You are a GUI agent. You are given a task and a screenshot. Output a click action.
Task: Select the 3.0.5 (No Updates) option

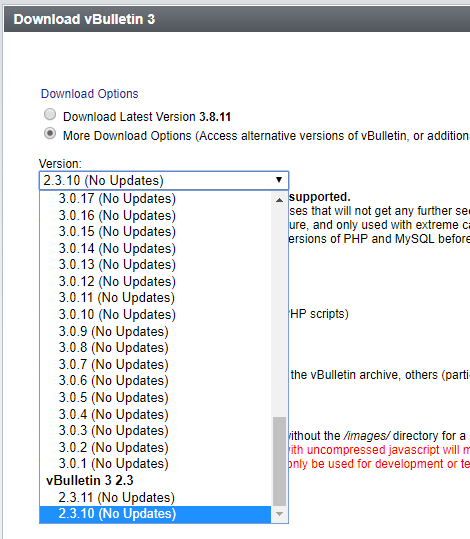tap(155, 397)
